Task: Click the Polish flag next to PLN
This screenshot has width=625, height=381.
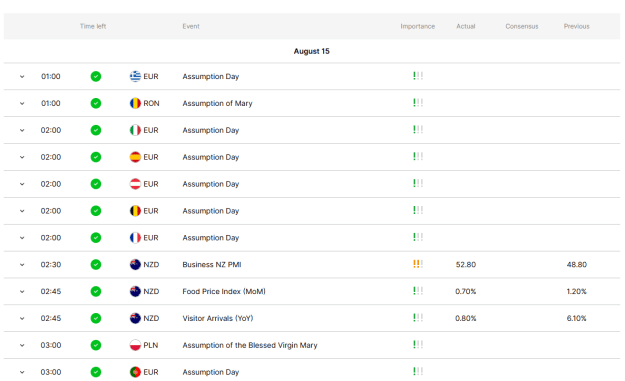Action: click(135, 345)
